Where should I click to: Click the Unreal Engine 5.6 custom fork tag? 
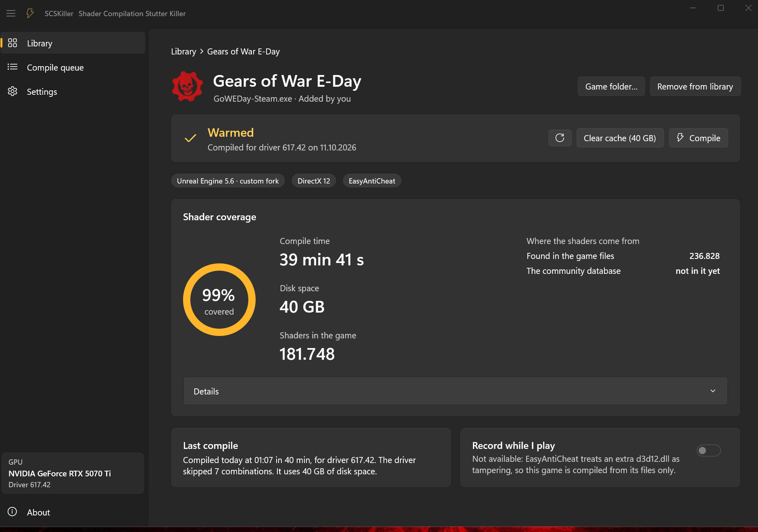[x=228, y=181]
